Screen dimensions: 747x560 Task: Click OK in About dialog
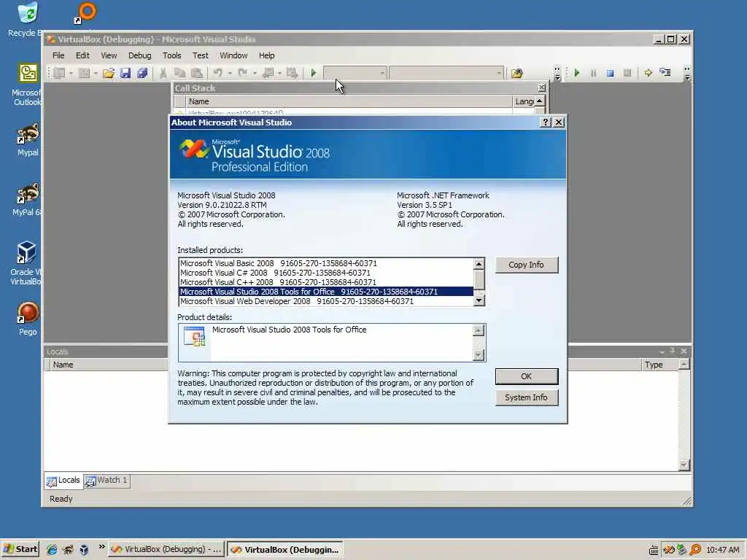(x=526, y=376)
